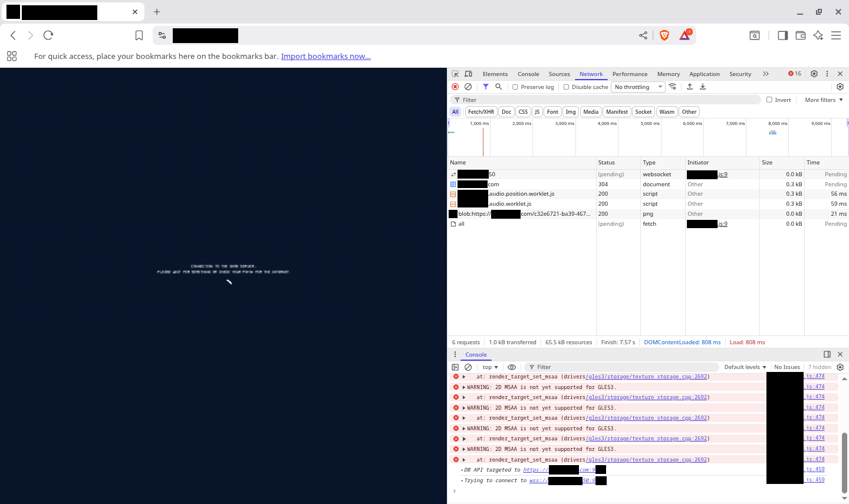Click the Brave Shields lion icon
The image size is (849, 504).
664,35
